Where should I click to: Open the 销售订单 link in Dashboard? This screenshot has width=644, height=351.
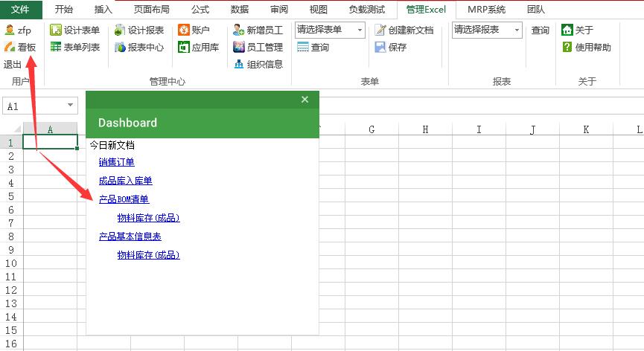pyautogui.click(x=116, y=161)
